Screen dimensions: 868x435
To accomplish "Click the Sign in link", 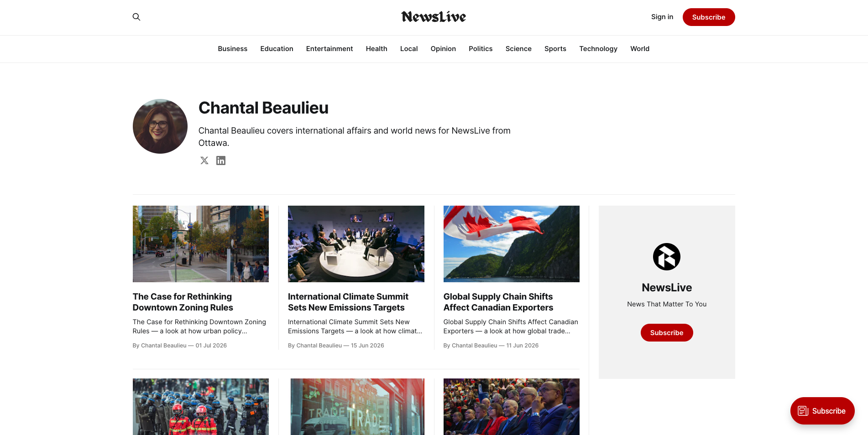I will click(662, 17).
